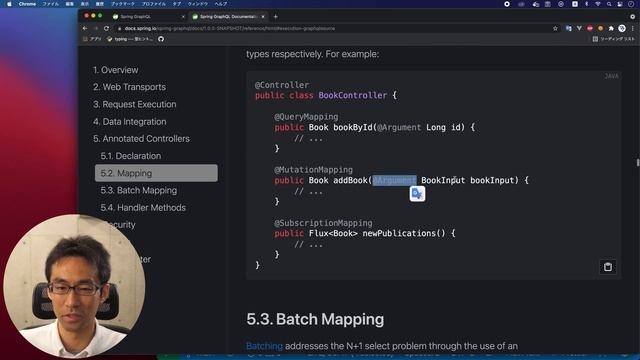Follow the Batching hyperlink
This screenshot has width=640, height=360.
click(x=264, y=346)
